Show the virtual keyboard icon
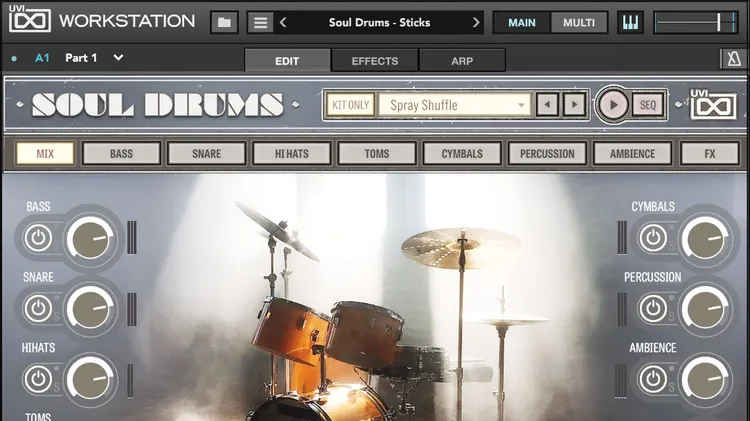The width and height of the screenshot is (750, 421). pyautogui.click(x=630, y=22)
